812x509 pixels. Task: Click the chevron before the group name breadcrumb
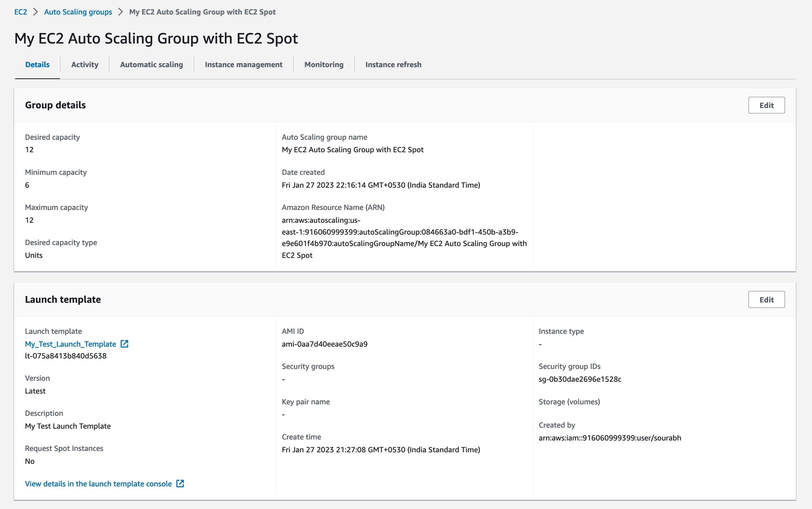(120, 12)
